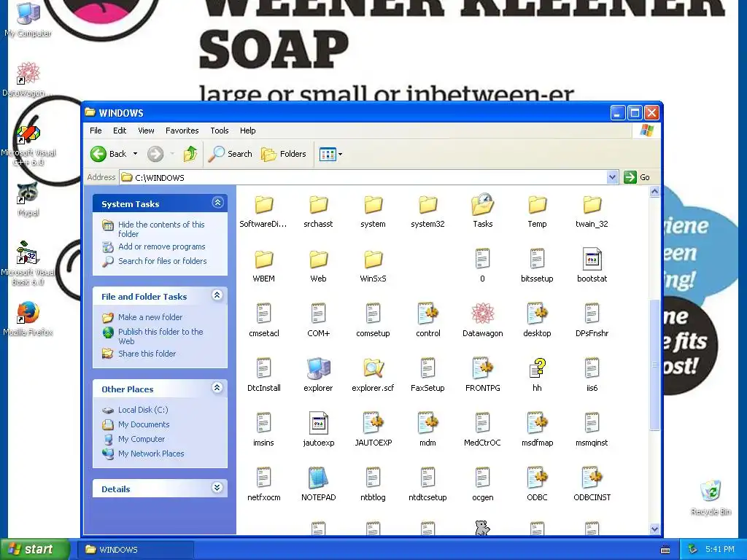The width and height of the screenshot is (747, 560).
Task: Click the Go button beside address bar
Action: 637,177
